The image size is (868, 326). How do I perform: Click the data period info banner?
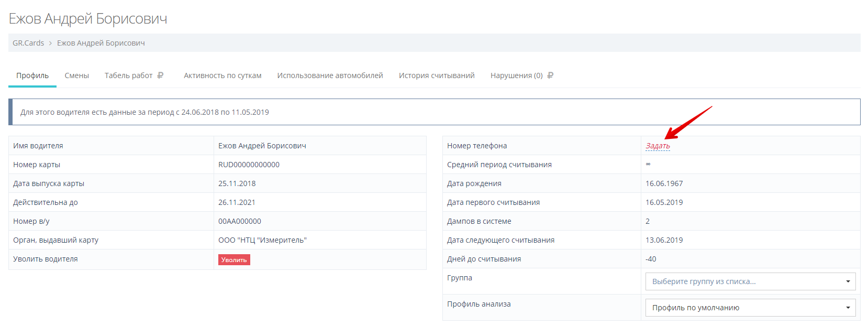point(434,112)
